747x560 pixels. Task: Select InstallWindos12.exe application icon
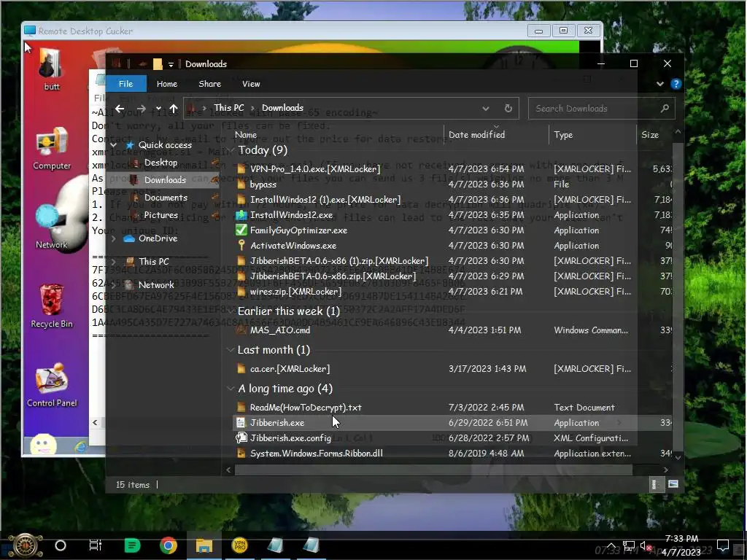click(x=241, y=215)
